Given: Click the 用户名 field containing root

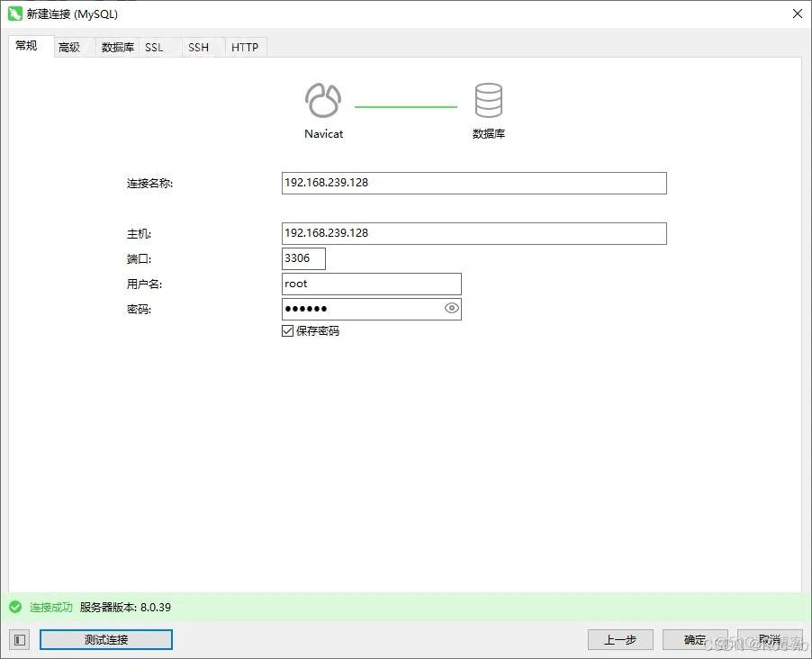Looking at the screenshot, I should 371,284.
